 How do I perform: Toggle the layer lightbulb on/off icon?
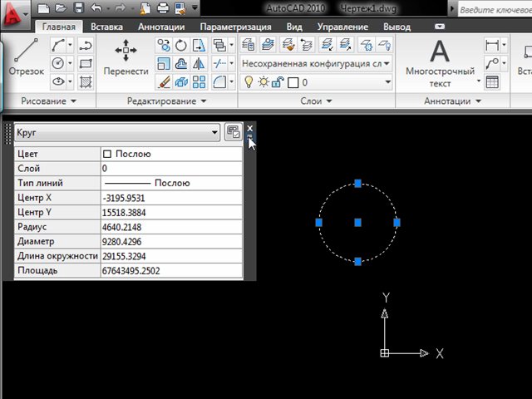248,82
